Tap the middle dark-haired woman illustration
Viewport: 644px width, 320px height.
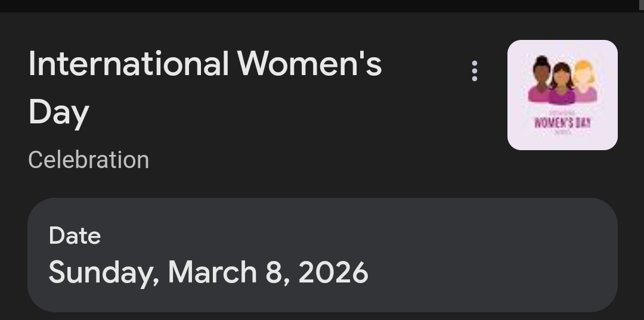coord(562,85)
